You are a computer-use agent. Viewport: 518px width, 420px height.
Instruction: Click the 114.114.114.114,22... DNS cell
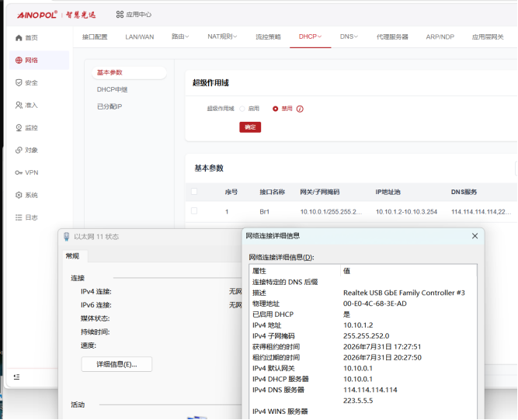click(x=481, y=212)
